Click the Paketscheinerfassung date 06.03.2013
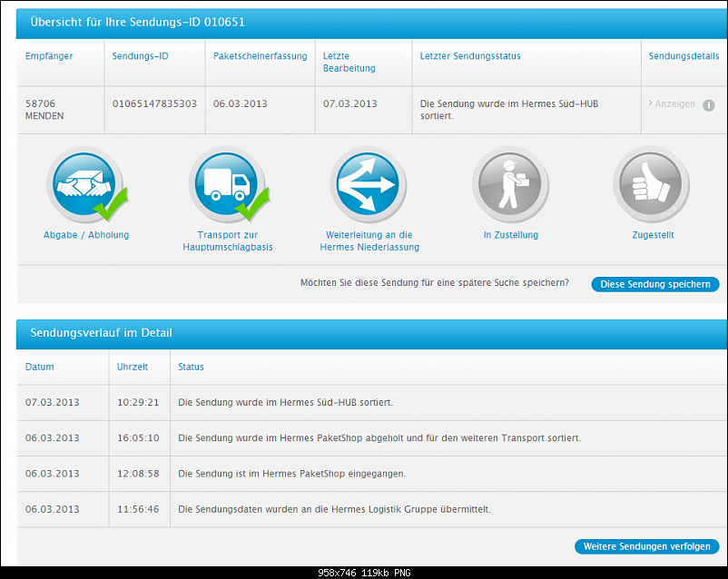The height and width of the screenshot is (579, 728). [x=240, y=103]
